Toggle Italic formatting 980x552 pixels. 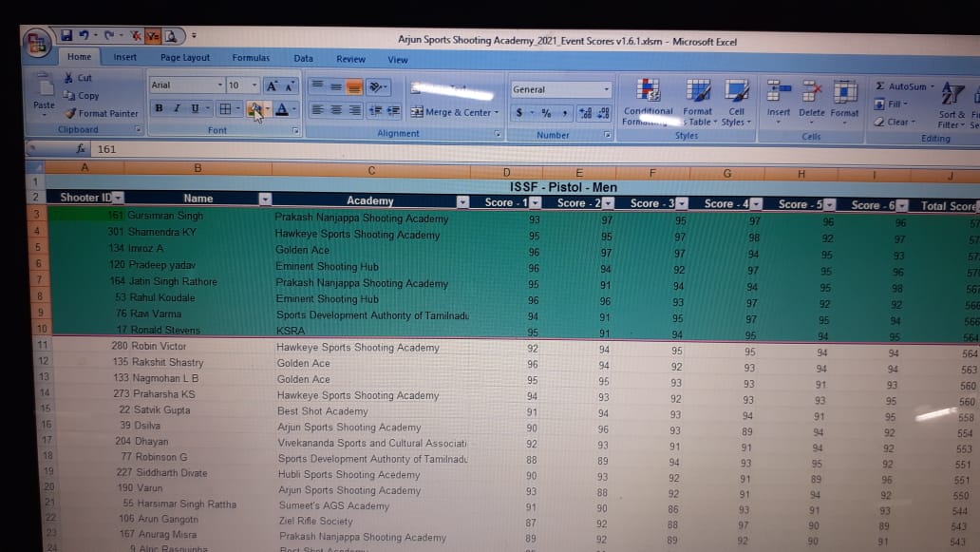(x=177, y=108)
